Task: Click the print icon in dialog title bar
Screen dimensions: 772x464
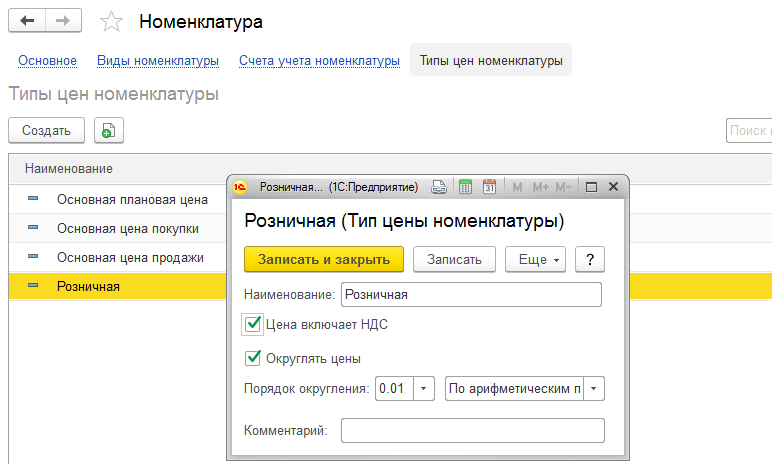Action: [x=438, y=187]
